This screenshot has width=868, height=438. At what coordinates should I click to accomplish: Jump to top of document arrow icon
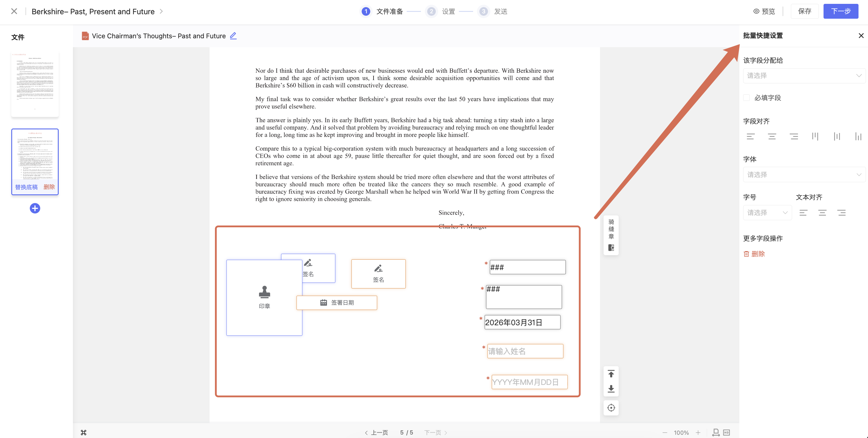(611, 374)
